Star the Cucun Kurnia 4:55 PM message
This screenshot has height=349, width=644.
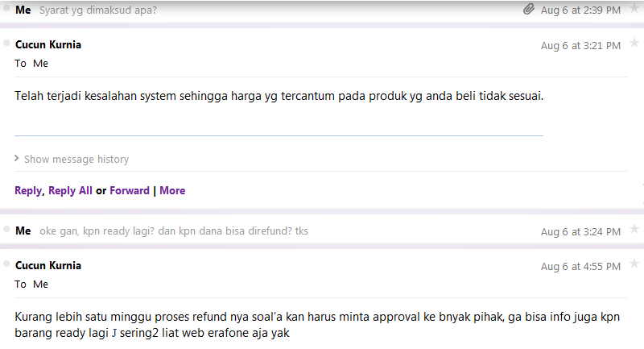click(634, 264)
